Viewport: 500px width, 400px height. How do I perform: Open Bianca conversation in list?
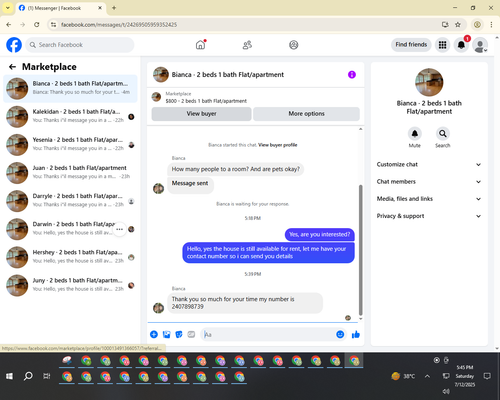point(70,88)
